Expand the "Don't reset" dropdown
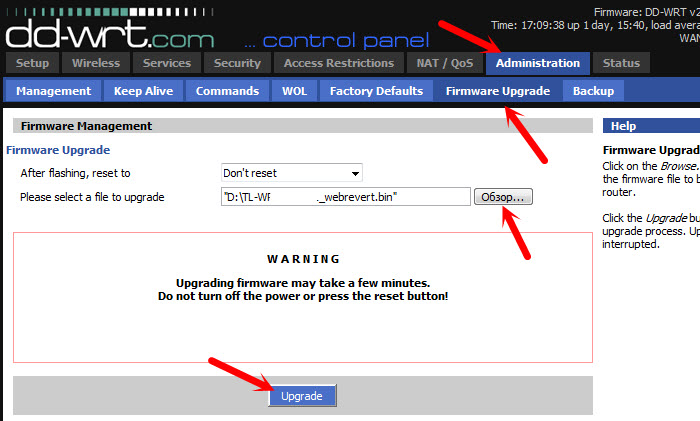 click(x=292, y=173)
